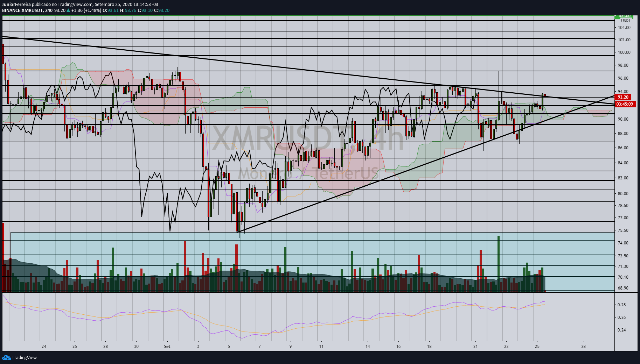The width and height of the screenshot is (640, 364).
Task: Click the green price tag above USDT
Action: [x=624, y=16]
